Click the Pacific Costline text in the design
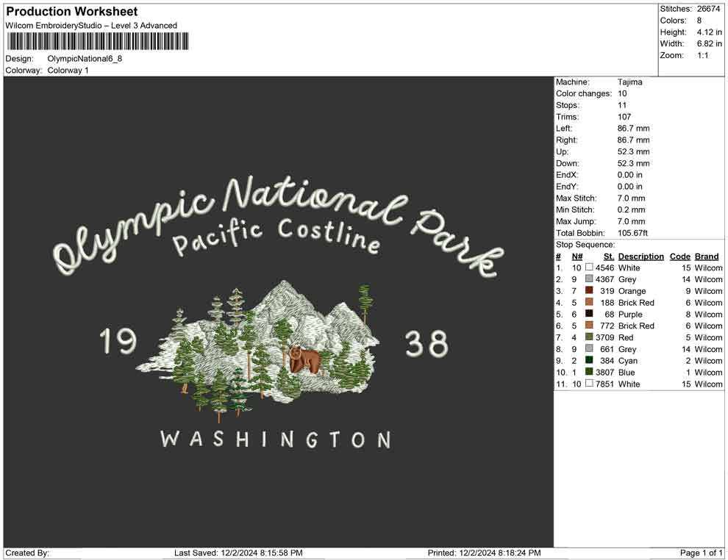The height and width of the screenshot is (560, 728). [276, 237]
